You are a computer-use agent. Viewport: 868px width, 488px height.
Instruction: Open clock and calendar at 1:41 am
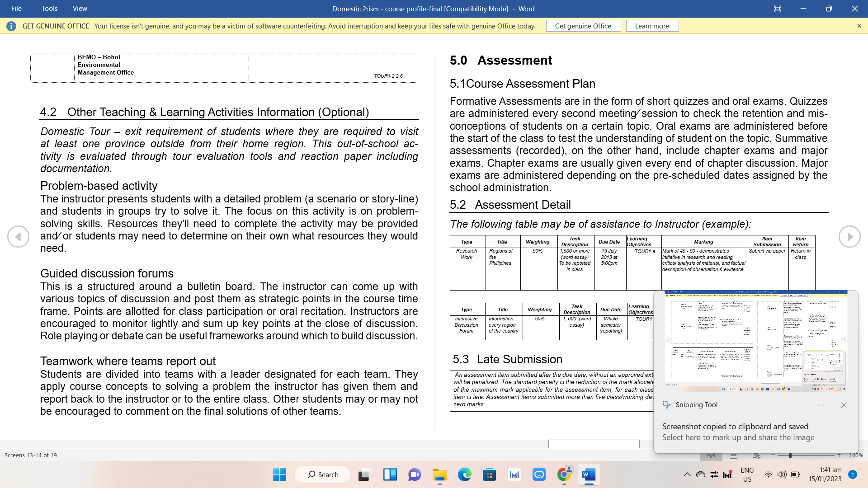coord(825,474)
